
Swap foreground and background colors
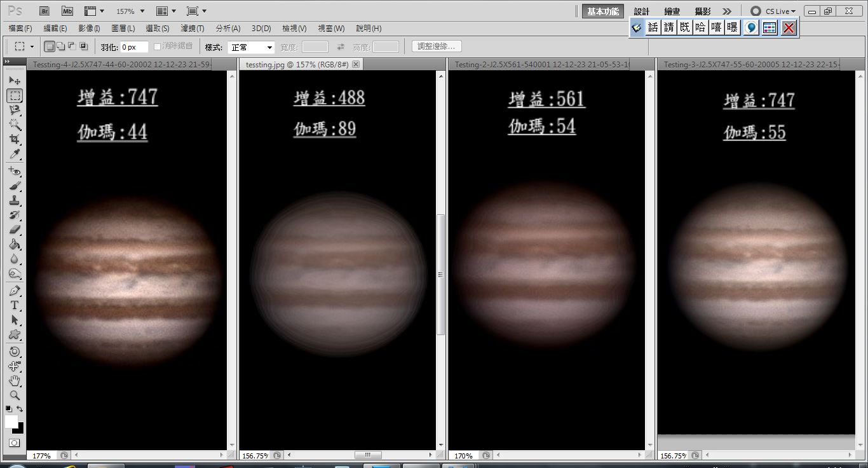[20, 409]
